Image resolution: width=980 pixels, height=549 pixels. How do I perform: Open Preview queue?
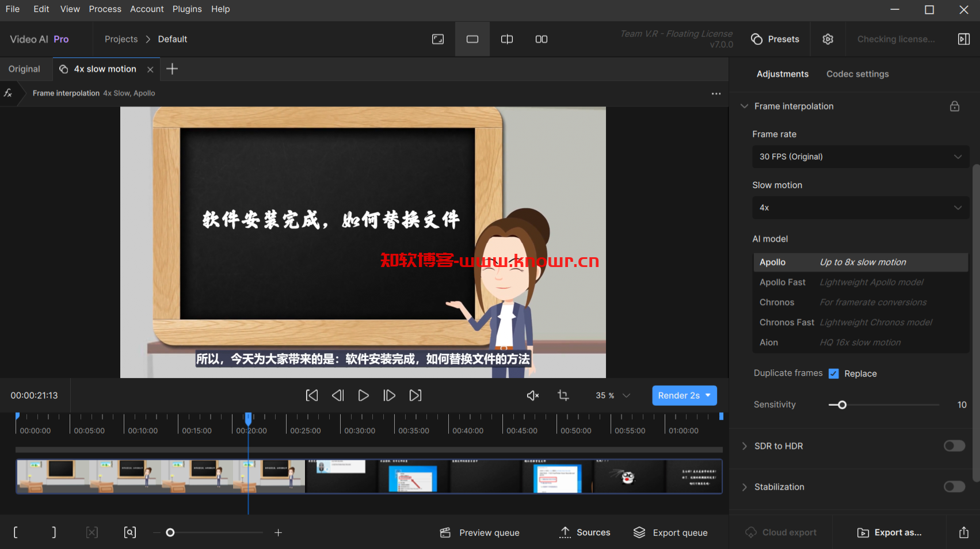[480, 532]
